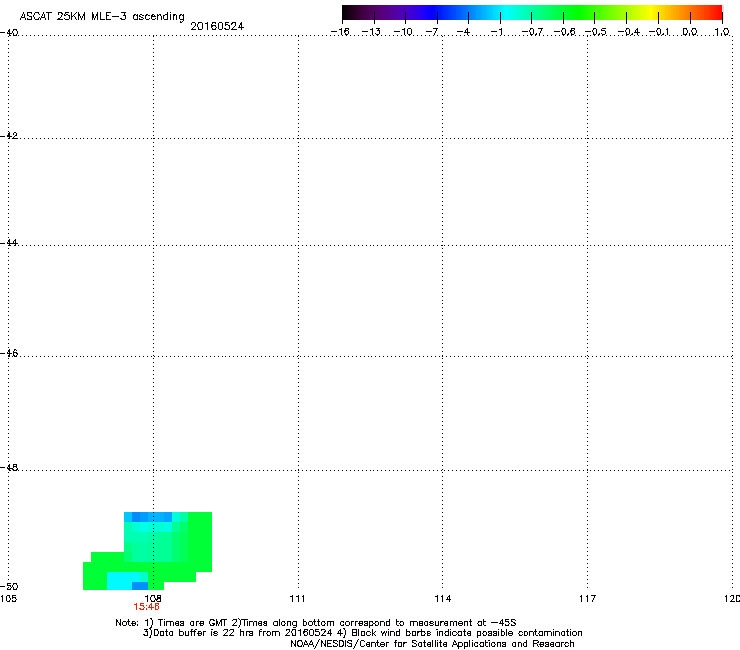Click the colorbar tick label -13
The image size is (740, 650).
tap(371, 32)
